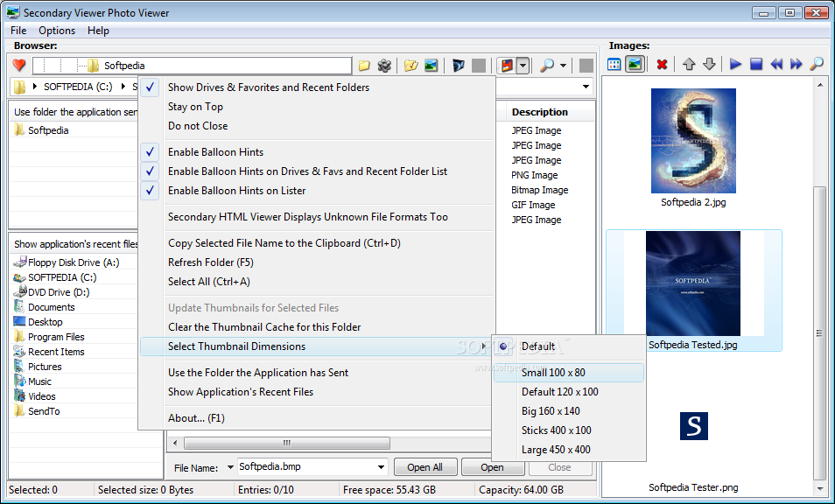Click the red X delete icon
The height and width of the screenshot is (504, 835).
click(662, 65)
